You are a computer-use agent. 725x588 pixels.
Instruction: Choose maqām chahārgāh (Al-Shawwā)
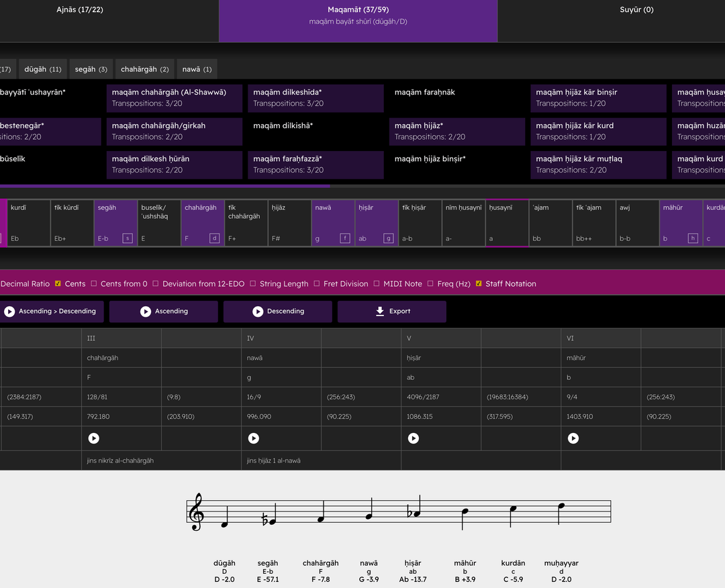(x=174, y=98)
